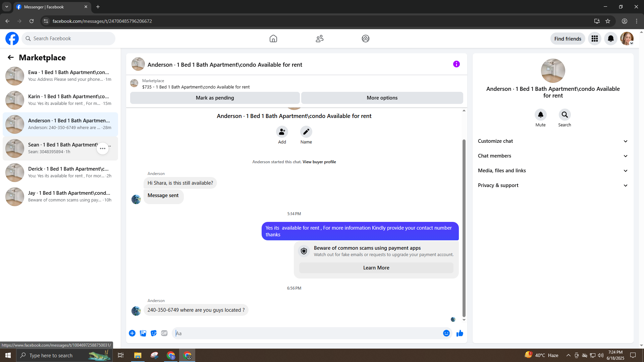Open the GIF picker
The height and width of the screenshot is (362, 644).
point(164,333)
